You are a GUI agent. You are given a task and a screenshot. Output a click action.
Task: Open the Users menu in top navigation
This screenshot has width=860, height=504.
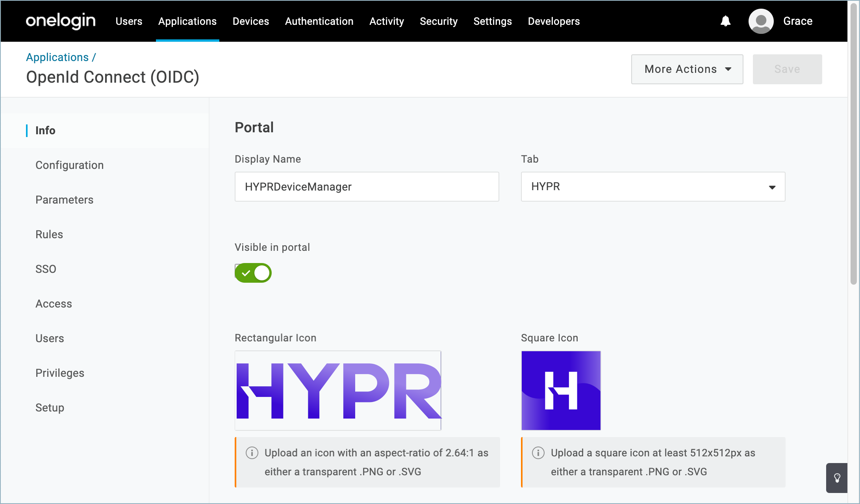(x=129, y=21)
